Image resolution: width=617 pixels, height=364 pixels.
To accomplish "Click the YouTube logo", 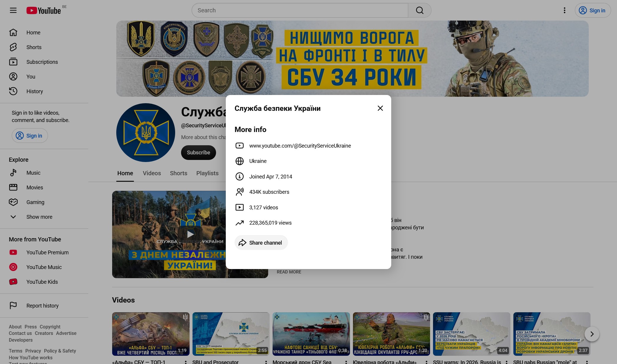I will point(44,11).
